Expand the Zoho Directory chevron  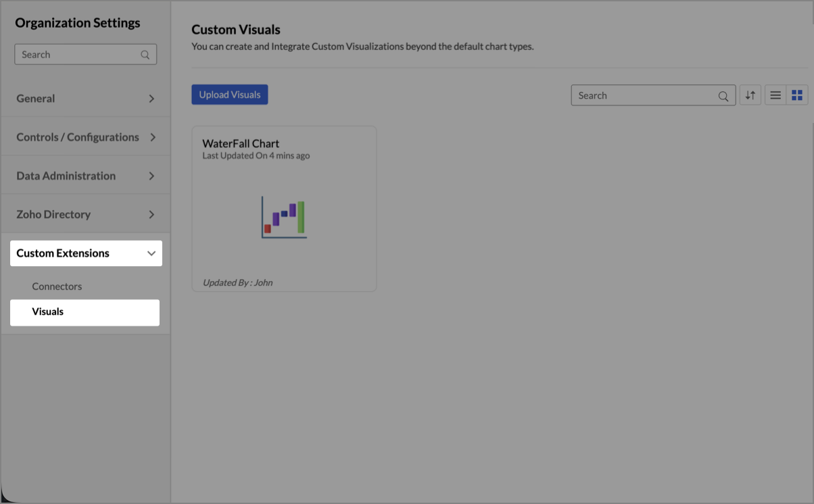tap(151, 214)
